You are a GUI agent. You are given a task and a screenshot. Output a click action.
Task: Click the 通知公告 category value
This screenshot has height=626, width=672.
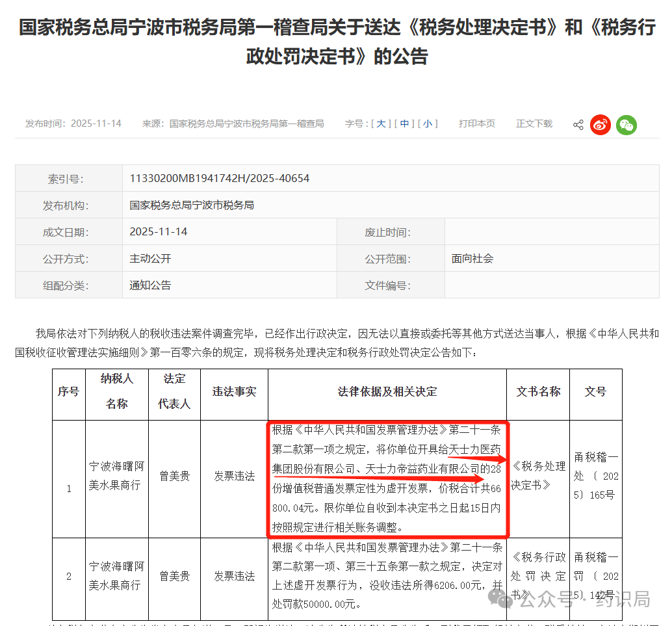click(150, 285)
